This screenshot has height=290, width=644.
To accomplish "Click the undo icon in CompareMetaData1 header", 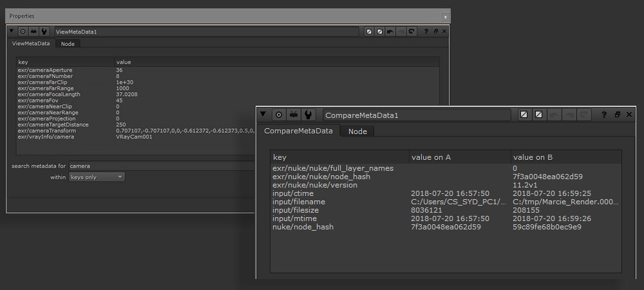I will pyautogui.click(x=554, y=115).
